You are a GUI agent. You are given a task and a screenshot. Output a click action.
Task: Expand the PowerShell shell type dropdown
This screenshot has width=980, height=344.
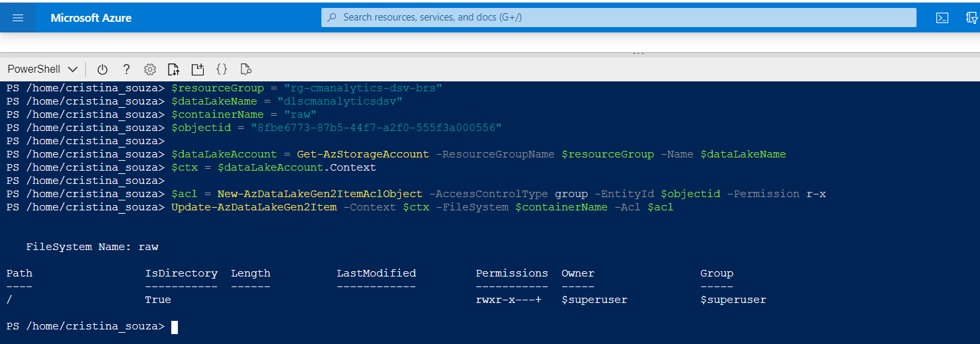pos(43,69)
